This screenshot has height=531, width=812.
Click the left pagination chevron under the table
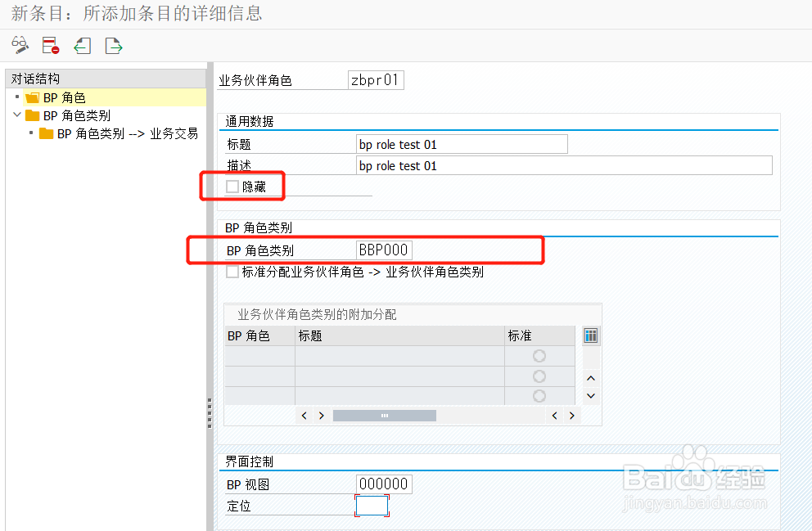point(305,415)
